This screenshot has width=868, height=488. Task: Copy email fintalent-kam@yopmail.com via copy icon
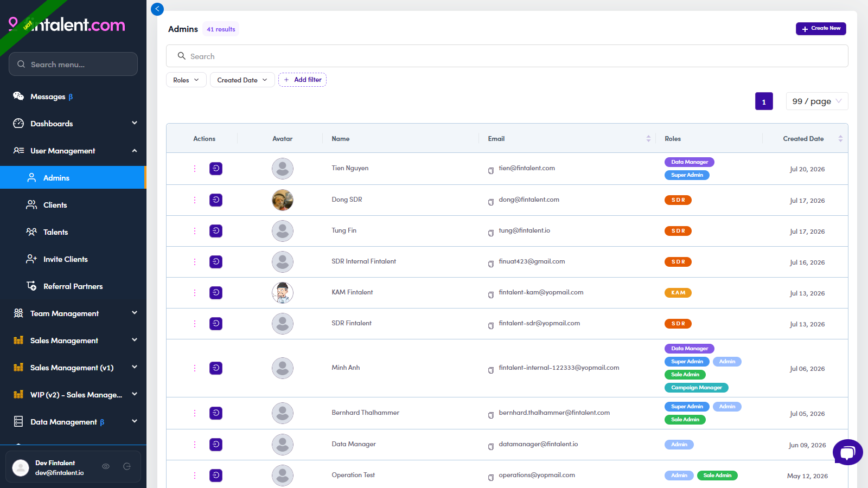pyautogui.click(x=491, y=294)
